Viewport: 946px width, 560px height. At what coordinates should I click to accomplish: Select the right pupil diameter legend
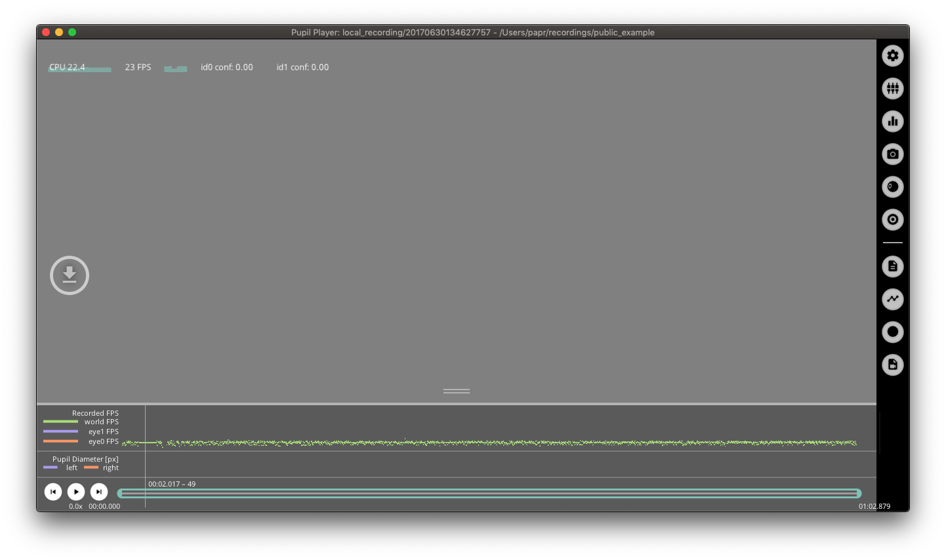click(x=102, y=468)
